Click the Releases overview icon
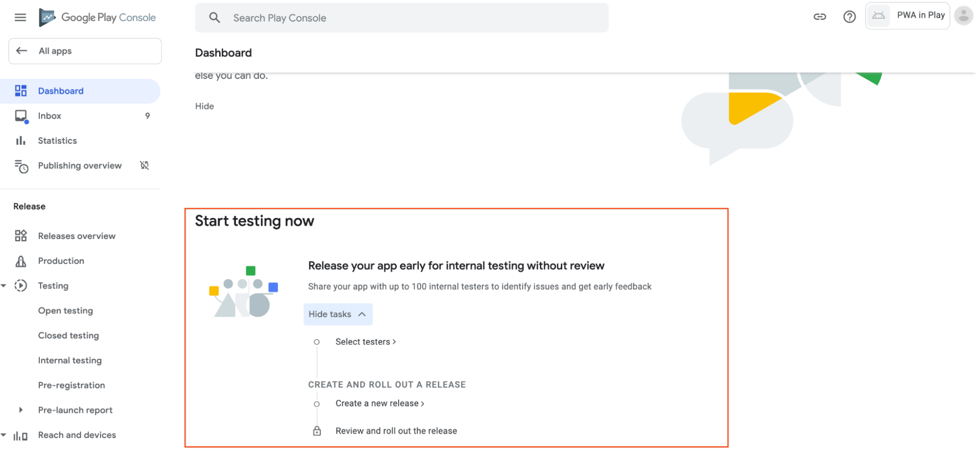Screen dimensions: 980x452 click(21, 236)
